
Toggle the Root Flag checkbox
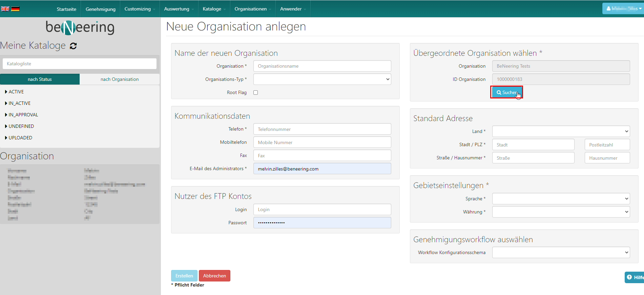click(256, 93)
